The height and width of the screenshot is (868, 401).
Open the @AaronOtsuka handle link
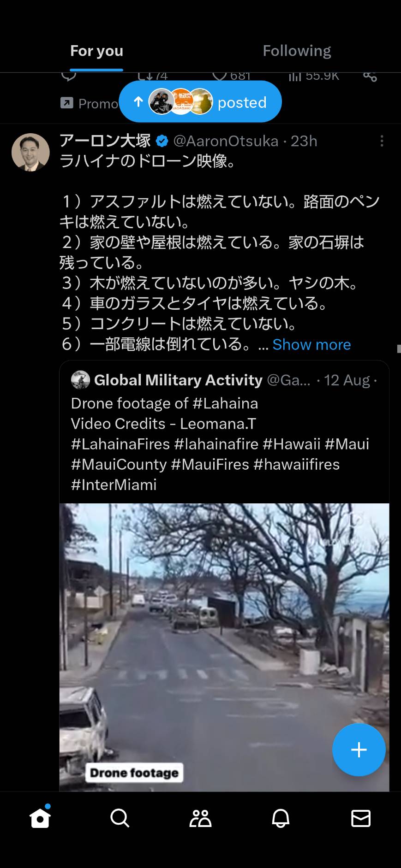(226, 141)
